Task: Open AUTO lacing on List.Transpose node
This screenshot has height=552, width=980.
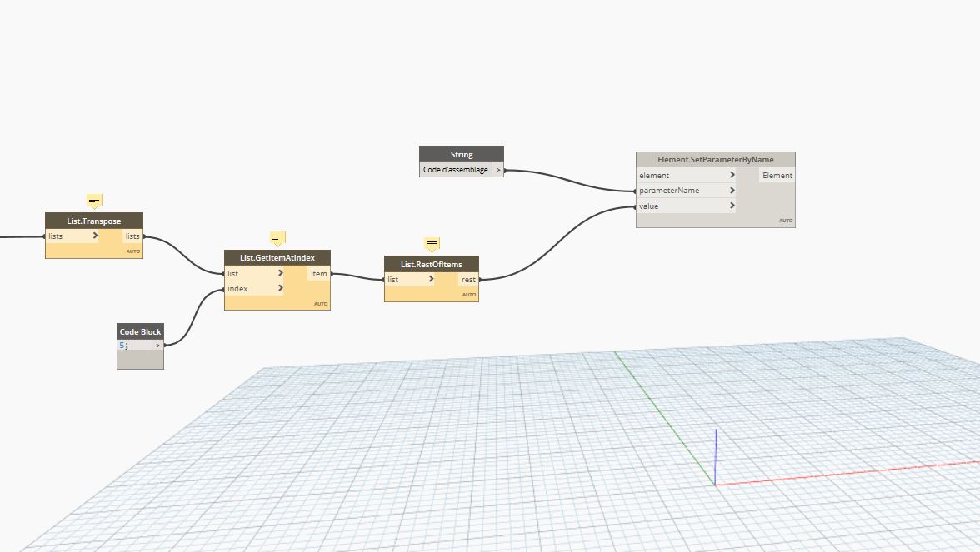Action: tap(133, 251)
